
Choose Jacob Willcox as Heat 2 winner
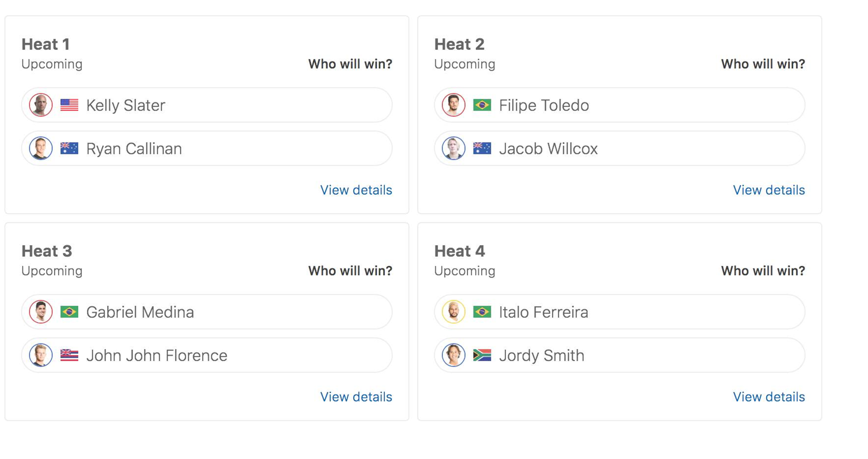pos(620,148)
